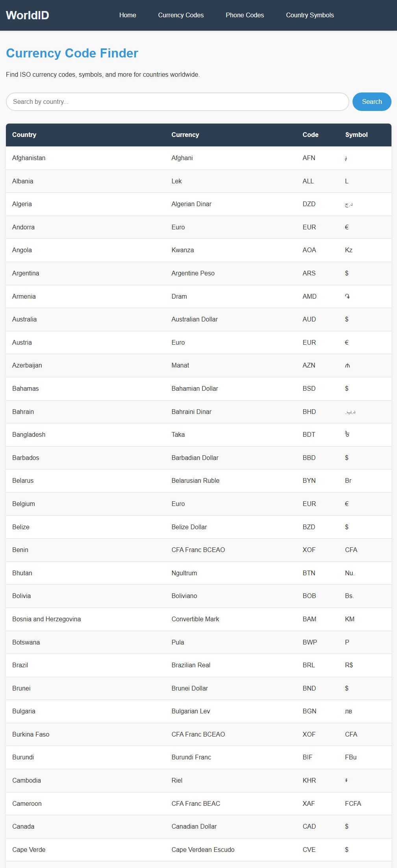Click the Code column header
Screen dimensions: 397x868
point(310,135)
